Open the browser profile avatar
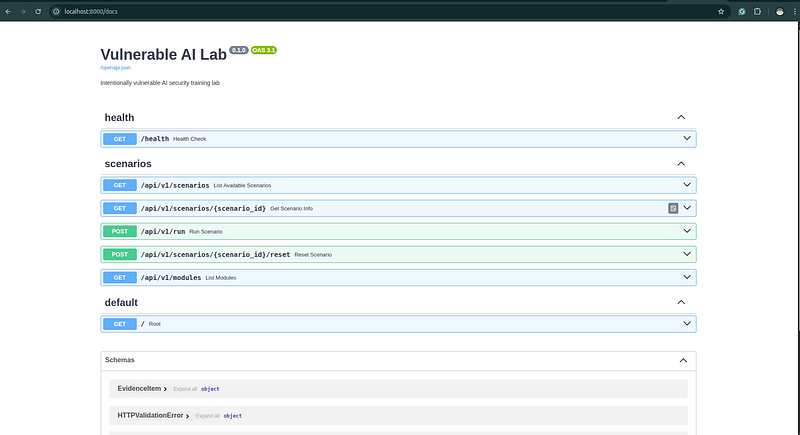 780,11
